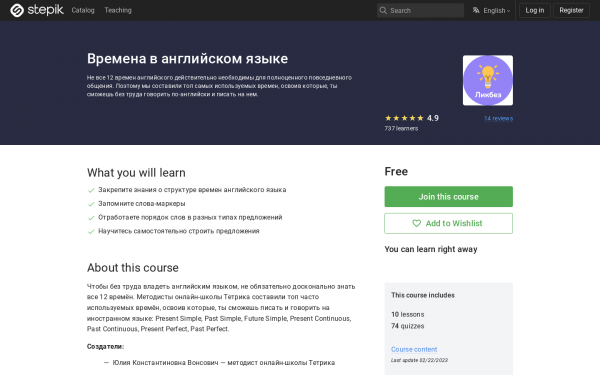Click the What you will learn heading

(x=136, y=173)
